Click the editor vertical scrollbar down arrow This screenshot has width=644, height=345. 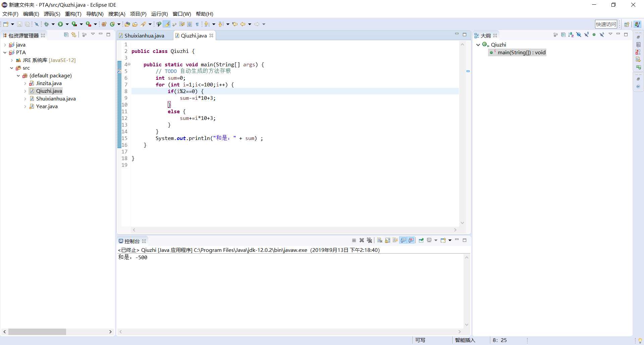click(462, 223)
